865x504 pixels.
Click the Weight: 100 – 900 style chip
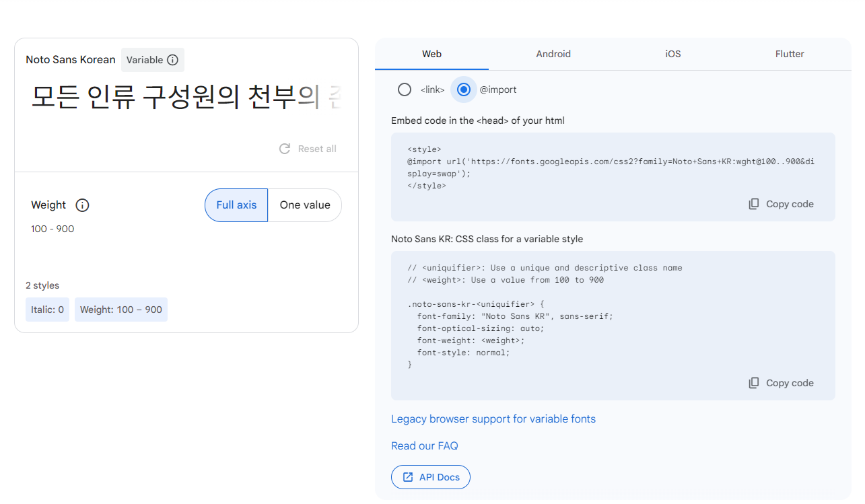click(x=121, y=310)
